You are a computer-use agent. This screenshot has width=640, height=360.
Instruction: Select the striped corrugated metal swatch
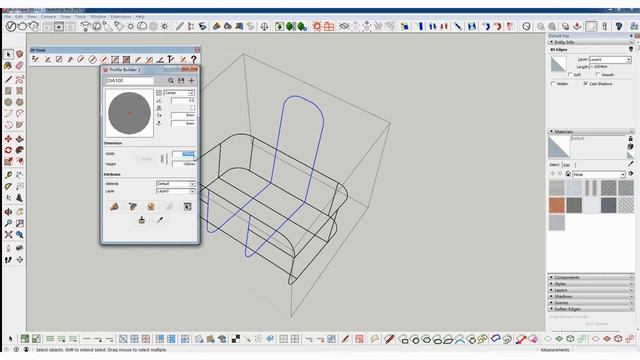[591, 188]
